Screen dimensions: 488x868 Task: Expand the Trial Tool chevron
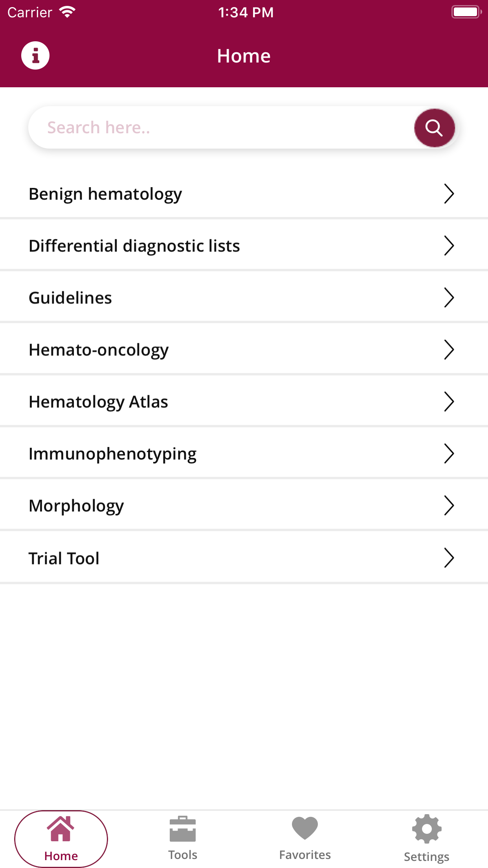point(449,558)
